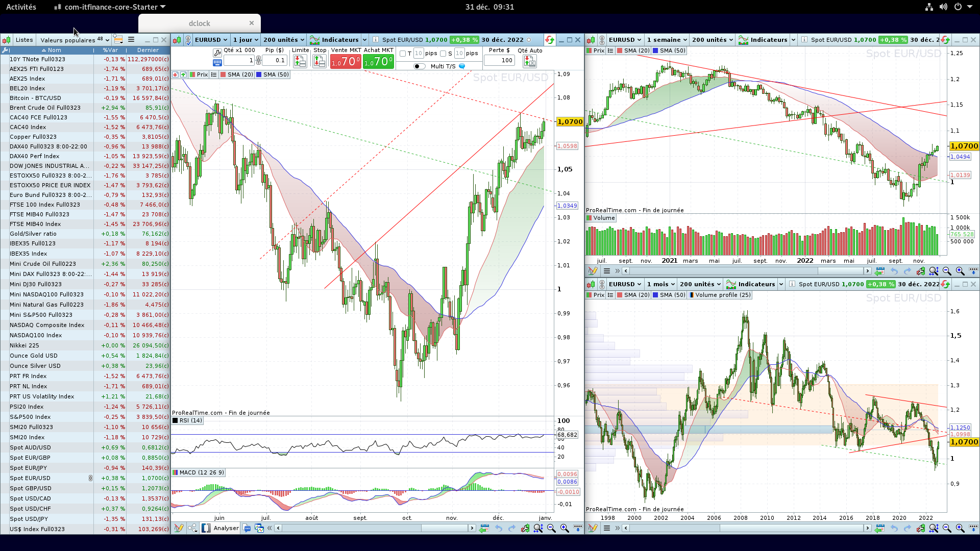Click the Limite order icon
This screenshot has height=551, width=980.
[x=300, y=61]
